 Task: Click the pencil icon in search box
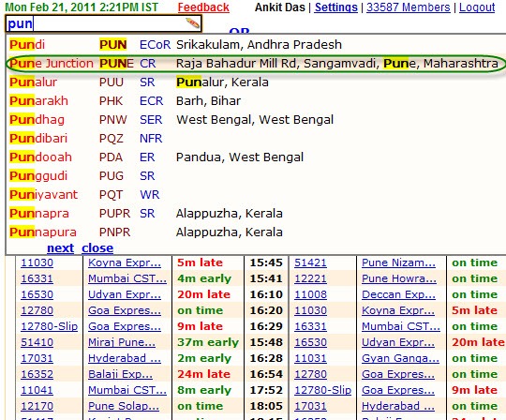(192, 22)
